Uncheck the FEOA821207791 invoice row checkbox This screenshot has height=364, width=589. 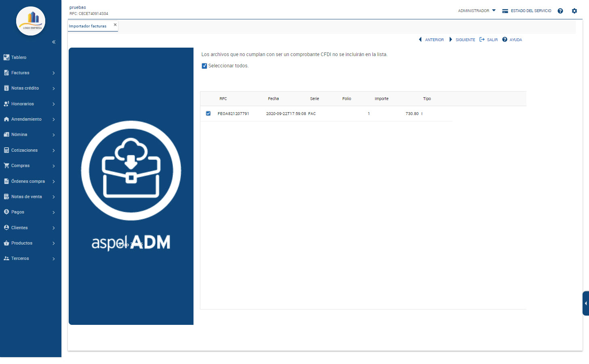(x=208, y=114)
